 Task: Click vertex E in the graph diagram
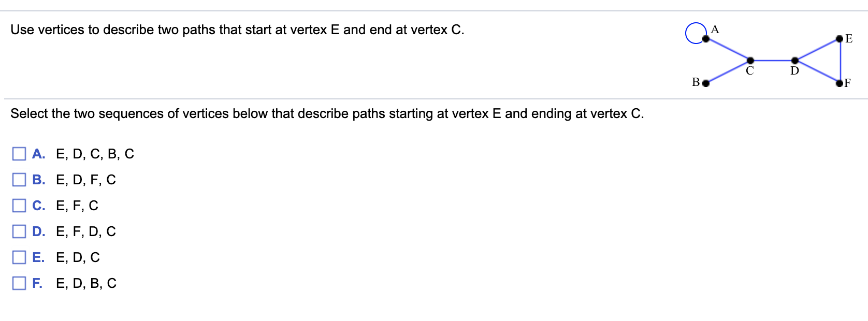(x=840, y=38)
